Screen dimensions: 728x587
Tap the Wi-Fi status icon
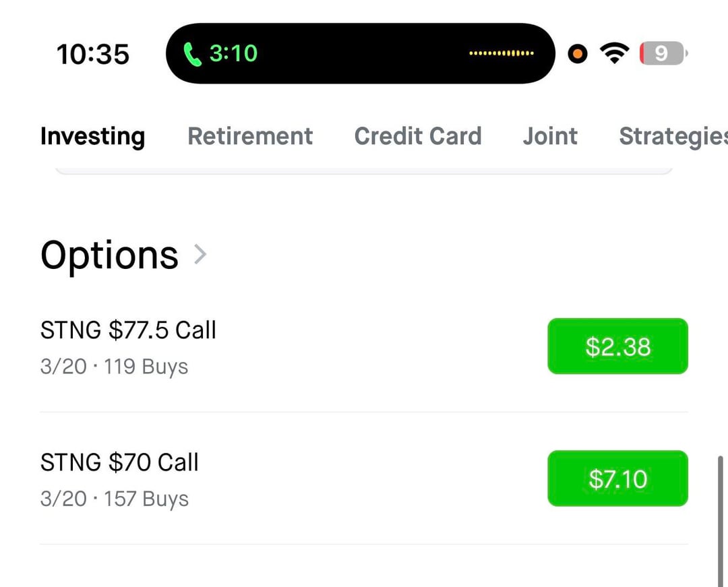613,53
